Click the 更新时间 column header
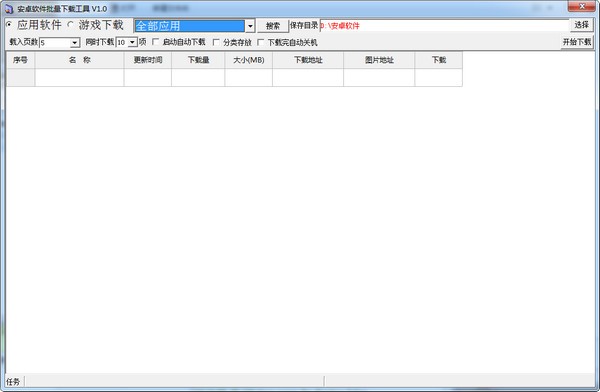Image resolution: width=600 pixels, height=392 pixels. tap(148, 60)
